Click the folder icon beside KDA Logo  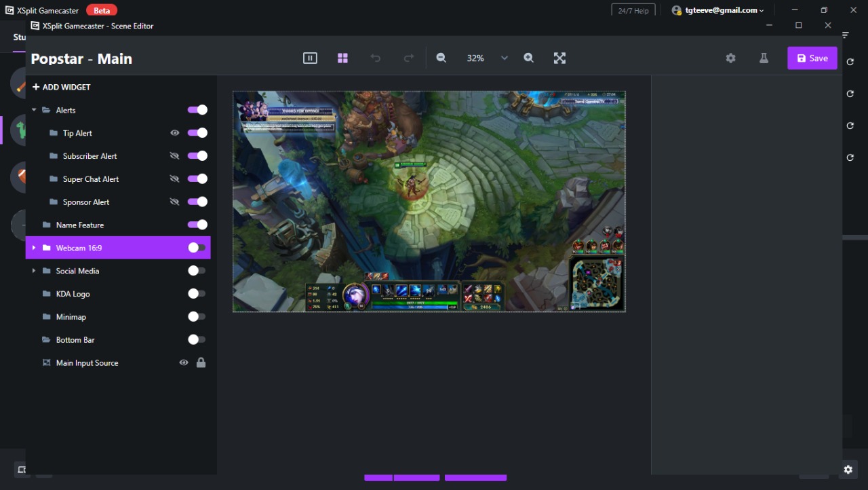pyautogui.click(x=46, y=294)
